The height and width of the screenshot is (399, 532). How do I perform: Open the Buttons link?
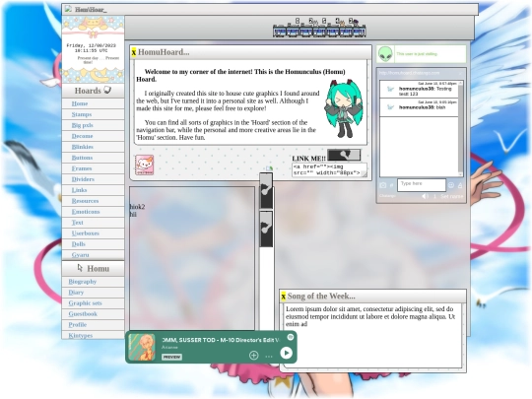(82, 158)
